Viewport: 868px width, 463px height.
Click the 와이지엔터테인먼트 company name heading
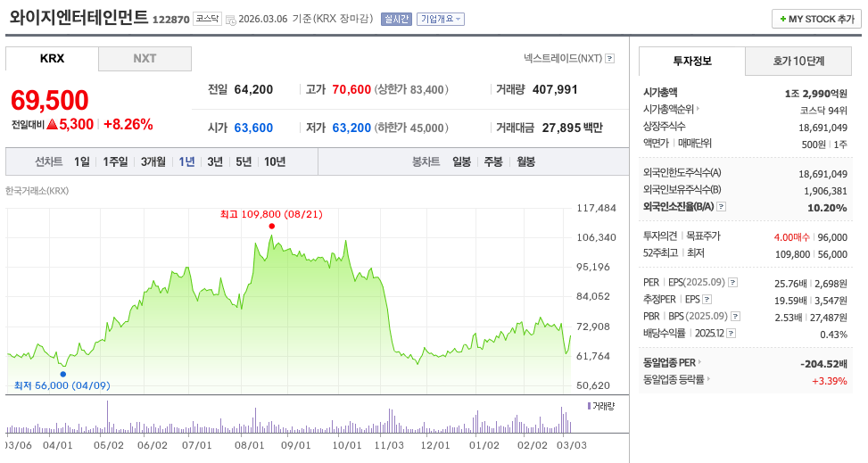tap(79, 17)
